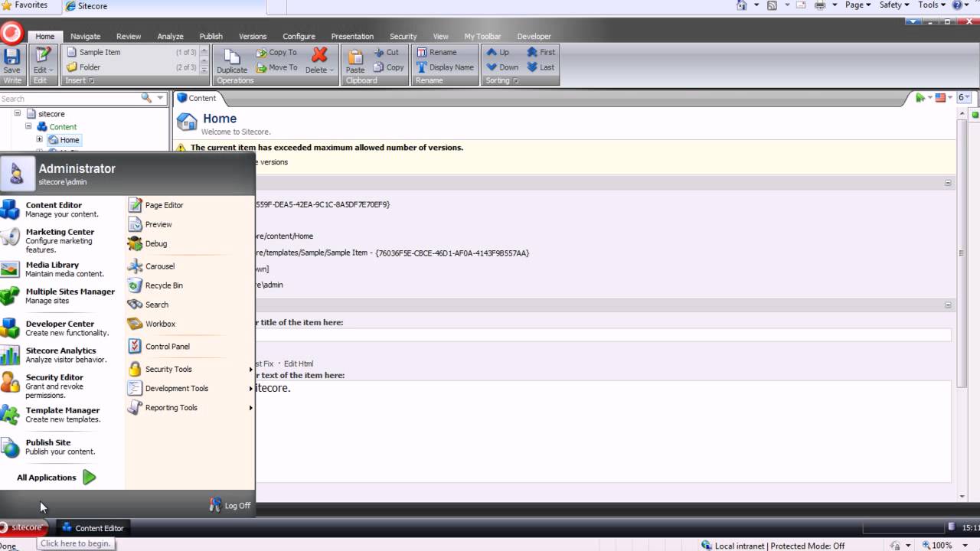The height and width of the screenshot is (551, 980).
Task: Insert a Sample Item
Action: pos(93,52)
